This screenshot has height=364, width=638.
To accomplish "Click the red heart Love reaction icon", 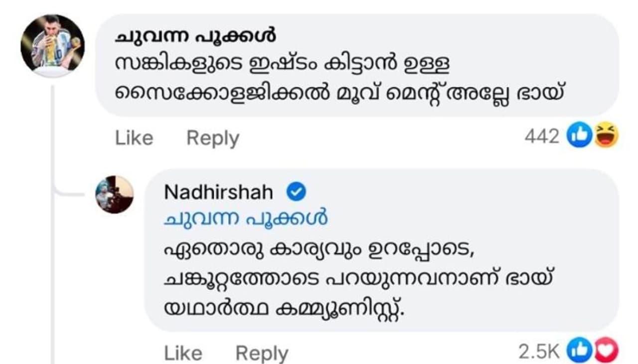I will tap(605, 352).
